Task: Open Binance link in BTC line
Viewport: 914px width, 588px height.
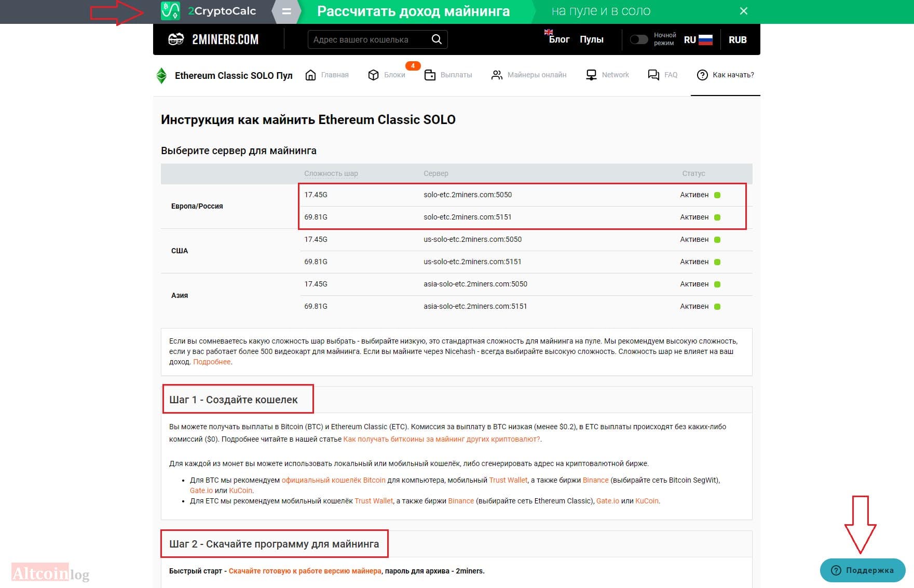Action: 596,480
